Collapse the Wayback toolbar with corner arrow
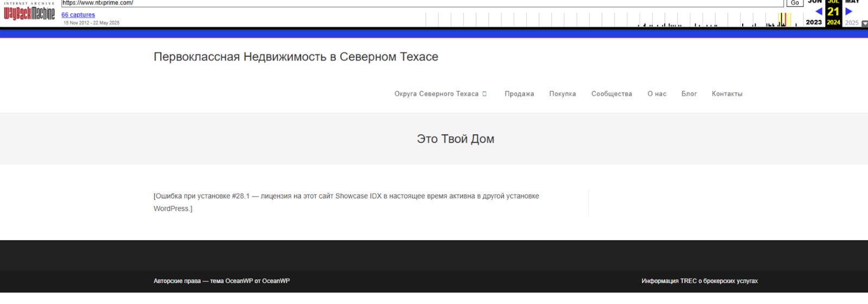Image resolution: width=868 pixels, height=304 pixels. pos(864,23)
